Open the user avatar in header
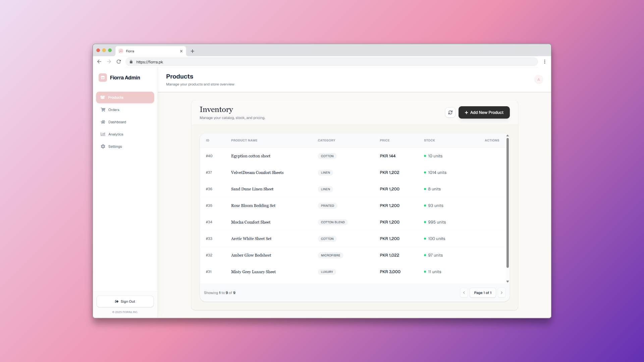Image resolution: width=644 pixels, height=362 pixels. pyautogui.click(x=538, y=79)
